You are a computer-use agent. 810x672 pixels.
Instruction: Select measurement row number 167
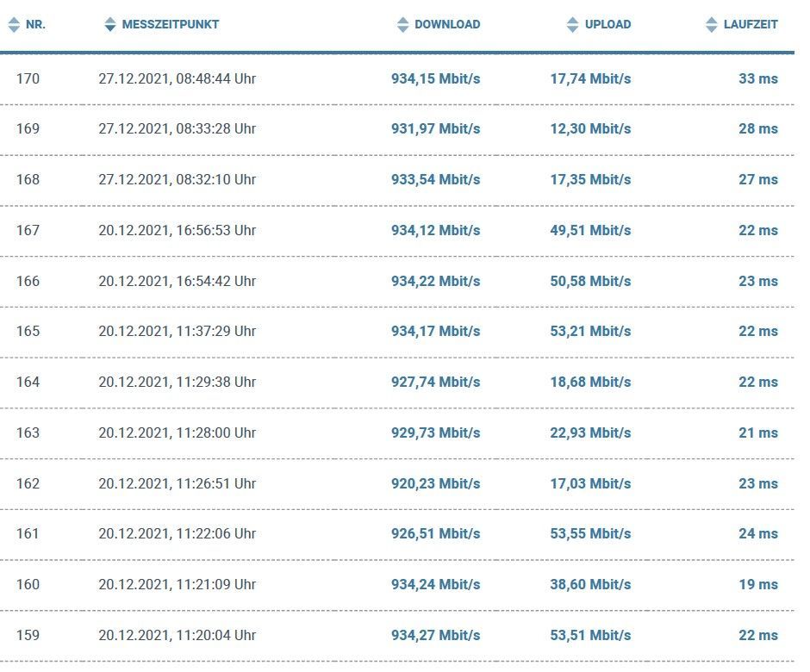(x=28, y=230)
